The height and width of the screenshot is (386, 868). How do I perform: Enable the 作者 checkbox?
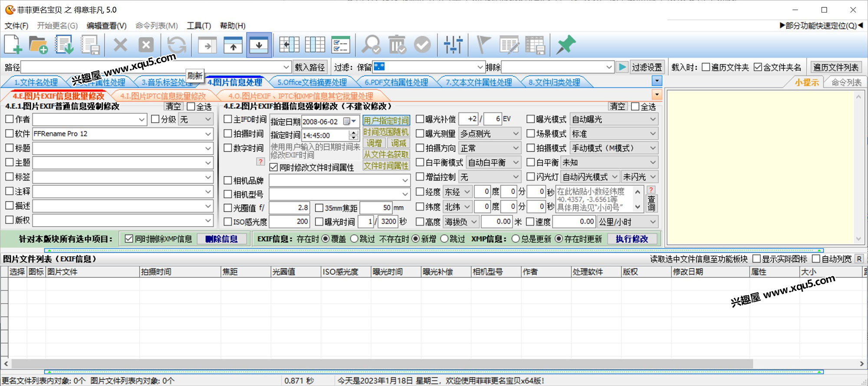click(9, 119)
